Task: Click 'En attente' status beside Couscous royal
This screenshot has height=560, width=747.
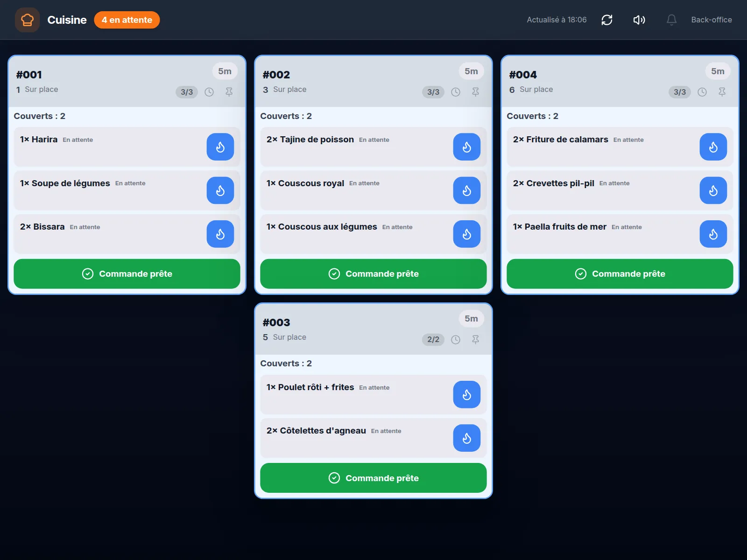Action: coord(364,183)
